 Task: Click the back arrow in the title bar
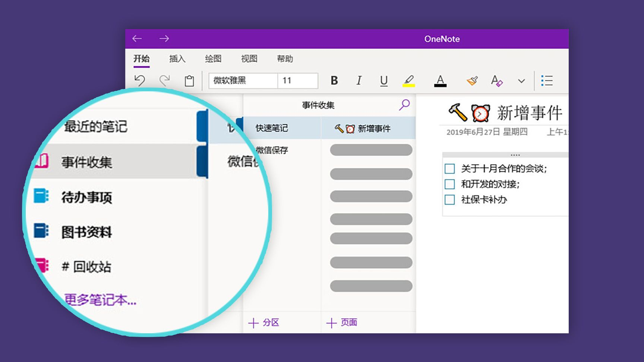click(137, 39)
